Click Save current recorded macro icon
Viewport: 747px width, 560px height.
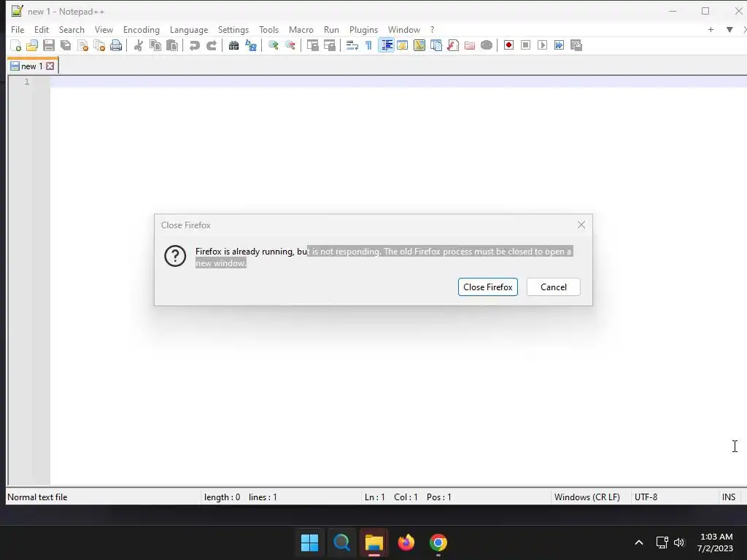(576, 45)
